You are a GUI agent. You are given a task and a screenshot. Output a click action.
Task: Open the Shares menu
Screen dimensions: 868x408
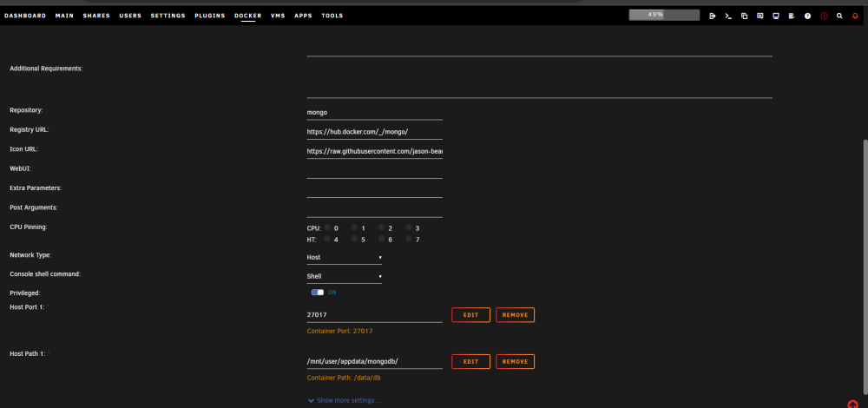[x=96, y=16]
